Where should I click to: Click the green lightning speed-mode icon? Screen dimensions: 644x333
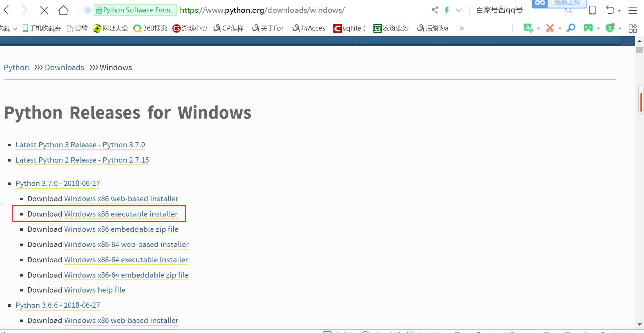447,10
